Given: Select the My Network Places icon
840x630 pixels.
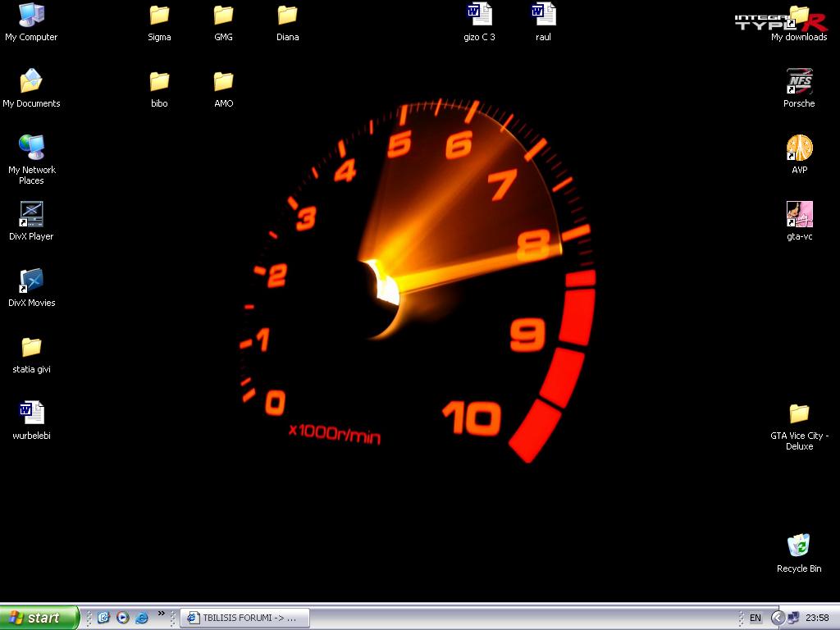Looking at the screenshot, I should [x=31, y=148].
